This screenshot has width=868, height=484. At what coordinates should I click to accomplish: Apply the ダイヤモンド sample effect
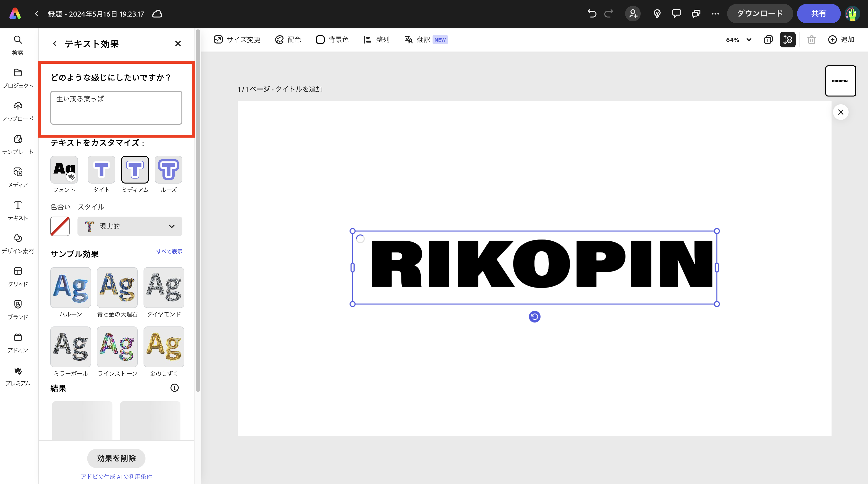[x=164, y=287]
